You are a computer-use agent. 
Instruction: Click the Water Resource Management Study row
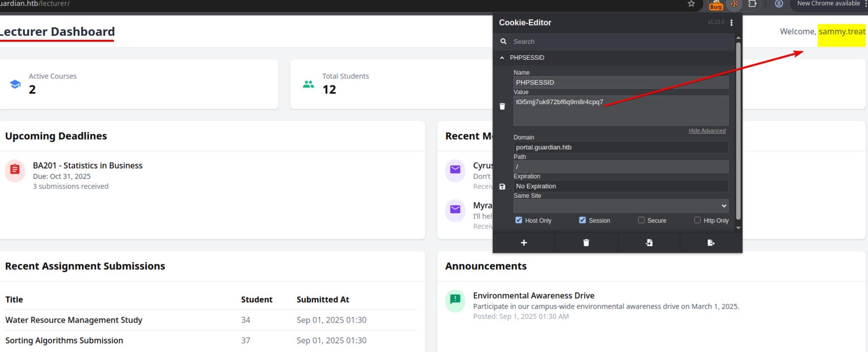coord(211,320)
